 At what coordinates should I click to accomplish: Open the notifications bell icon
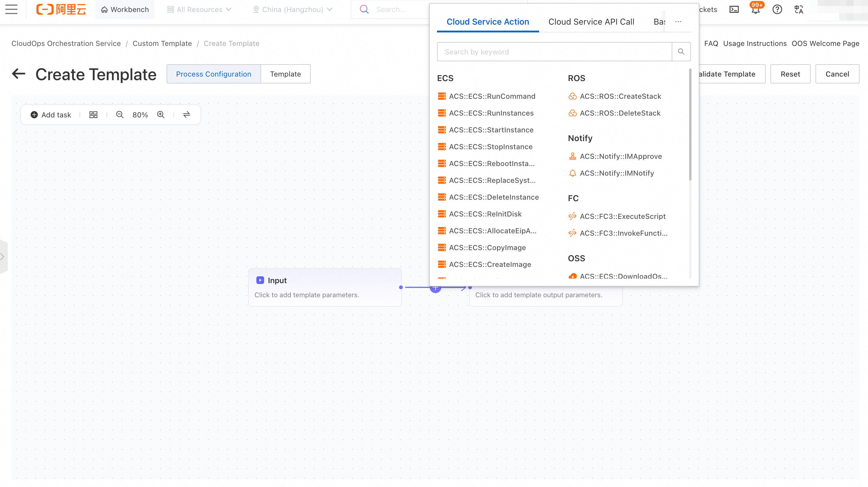click(x=755, y=9)
